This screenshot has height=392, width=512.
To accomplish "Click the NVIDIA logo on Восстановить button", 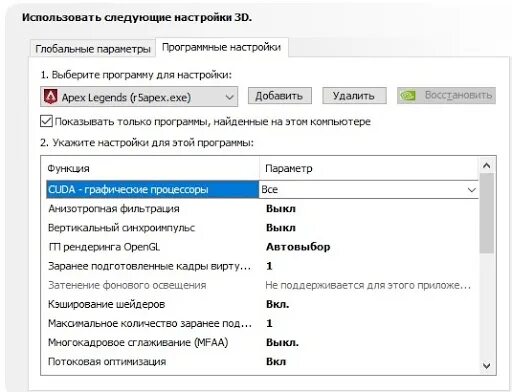I will 408,96.
